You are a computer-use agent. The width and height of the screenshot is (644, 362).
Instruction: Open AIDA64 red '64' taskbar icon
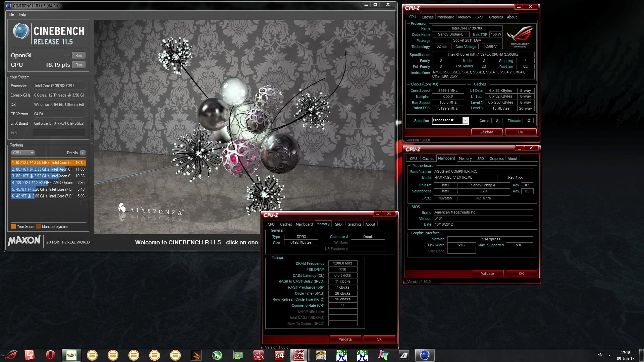[x=279, y=355]
